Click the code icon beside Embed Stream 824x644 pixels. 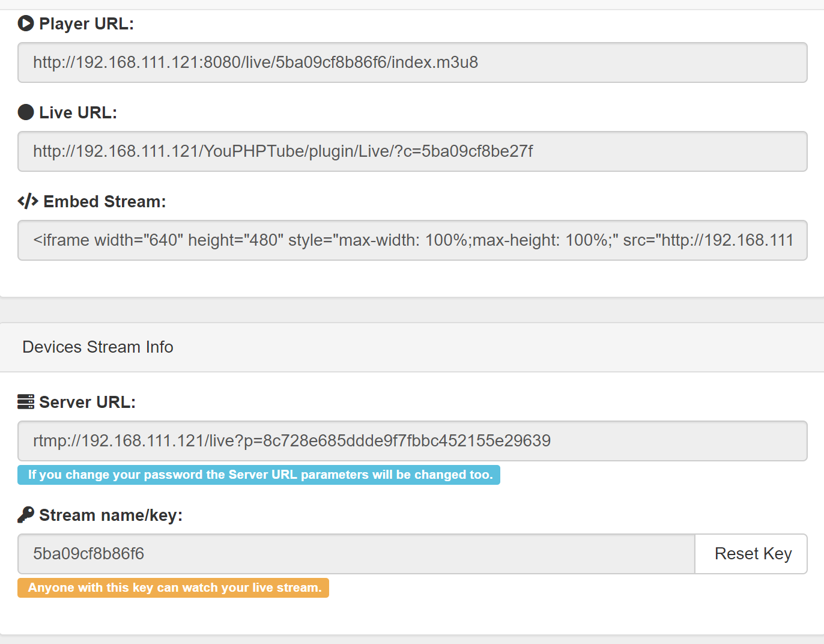click(27, 201)
